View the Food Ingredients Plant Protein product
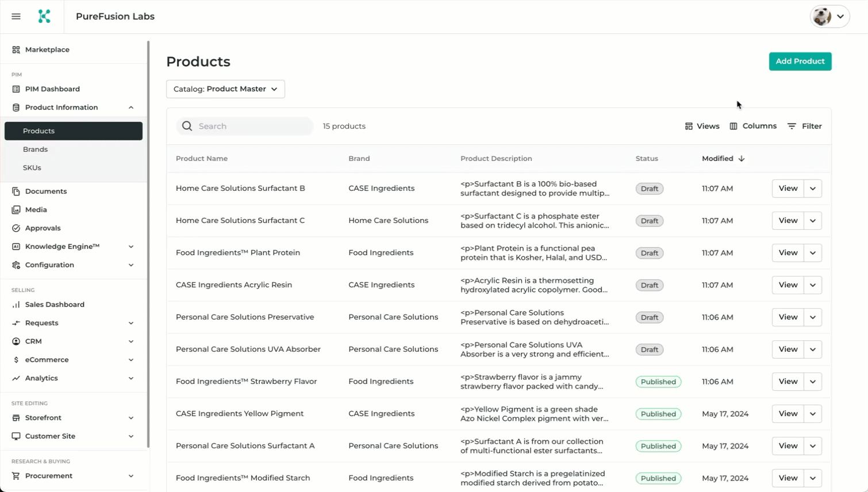The width and height of the screenshot is (868, 492). [x=788, y=253]
